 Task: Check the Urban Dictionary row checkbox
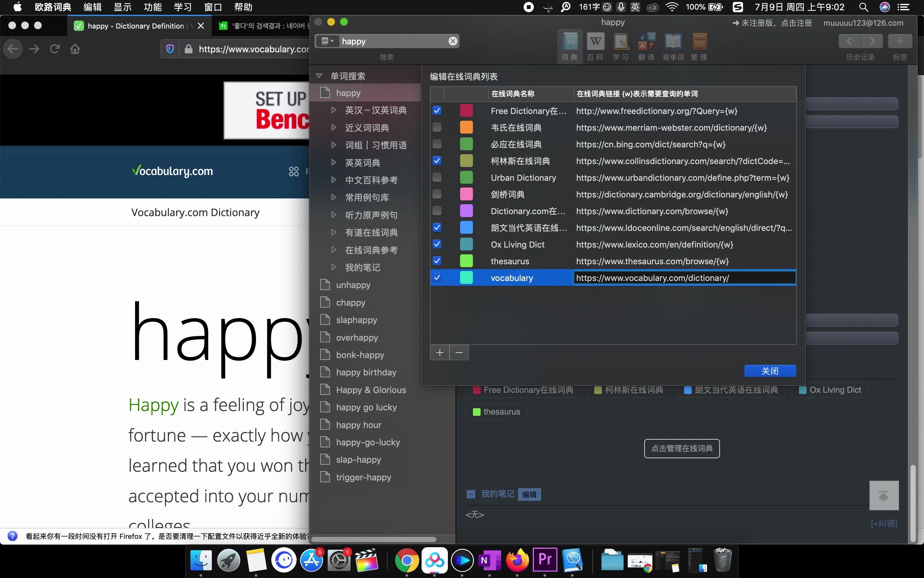click(437, 178)
